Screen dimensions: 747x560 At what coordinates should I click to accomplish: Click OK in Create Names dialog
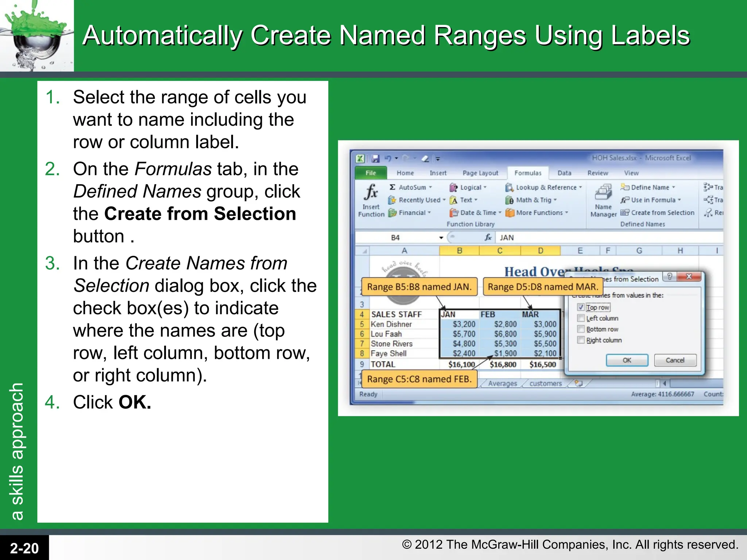coord(627,360)
